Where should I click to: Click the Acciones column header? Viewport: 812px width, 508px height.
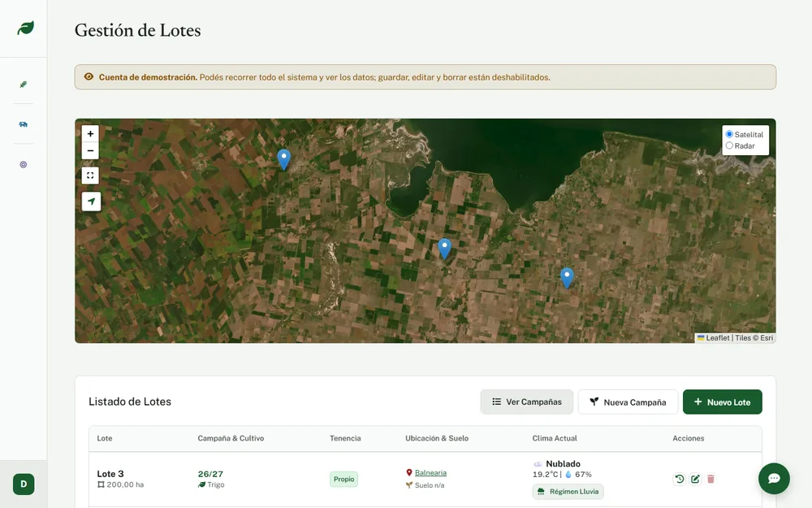pos(689,438)
